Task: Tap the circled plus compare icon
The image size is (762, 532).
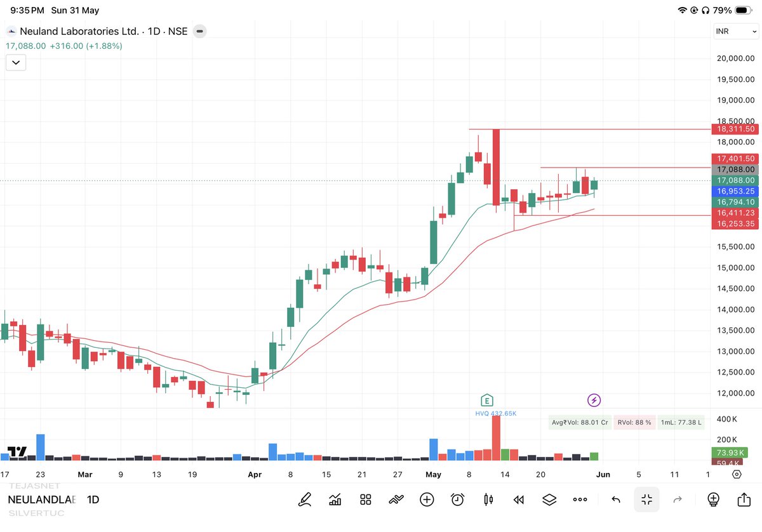Action: [427, 500]
